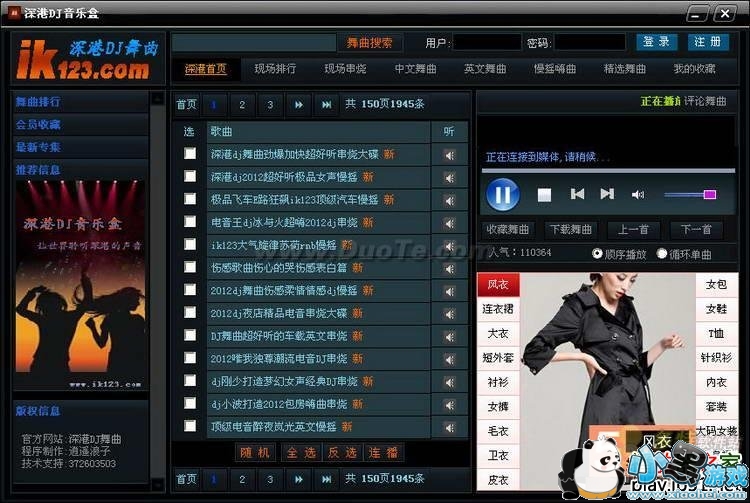Open the 英文舞曲 tab

485,69
